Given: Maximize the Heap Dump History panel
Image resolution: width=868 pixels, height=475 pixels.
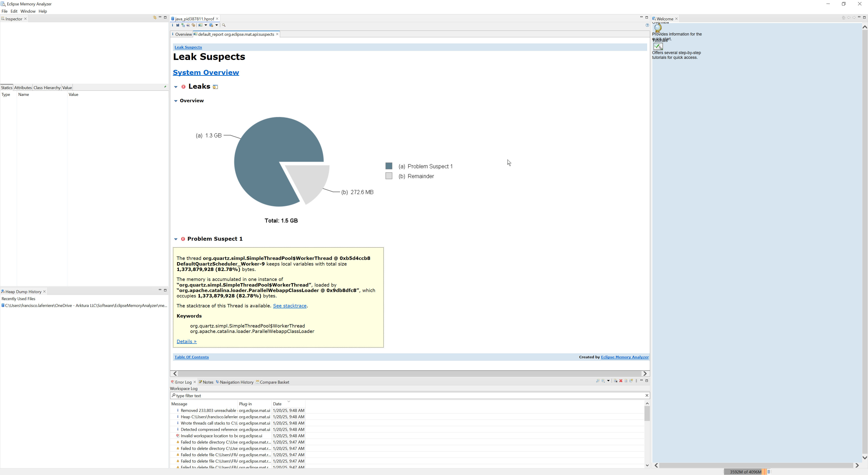Looking at the screenshot, I should 165,290.
